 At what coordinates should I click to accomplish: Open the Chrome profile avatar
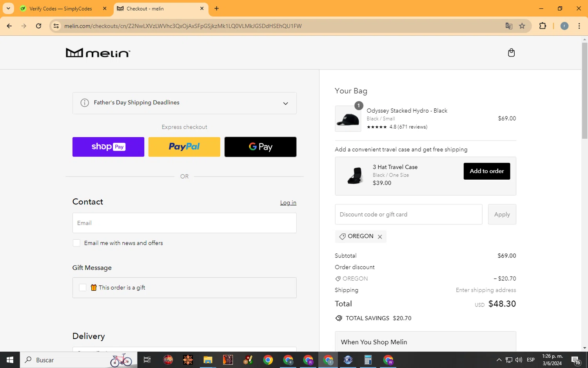[564, 26]
